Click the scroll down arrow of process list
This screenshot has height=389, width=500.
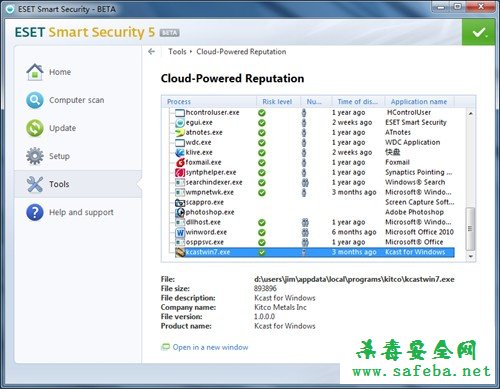pos(470,256)
